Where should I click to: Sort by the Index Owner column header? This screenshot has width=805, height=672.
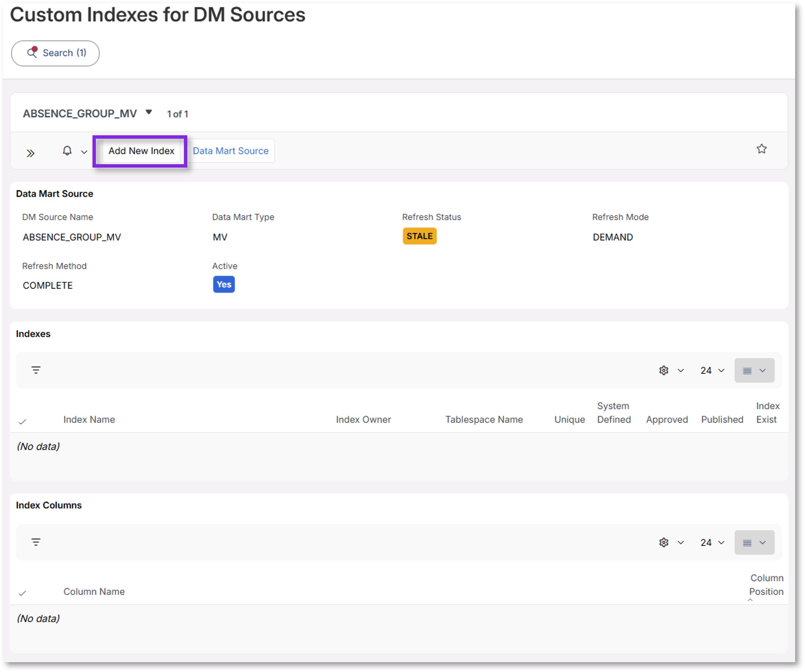[x=363, y=419]
